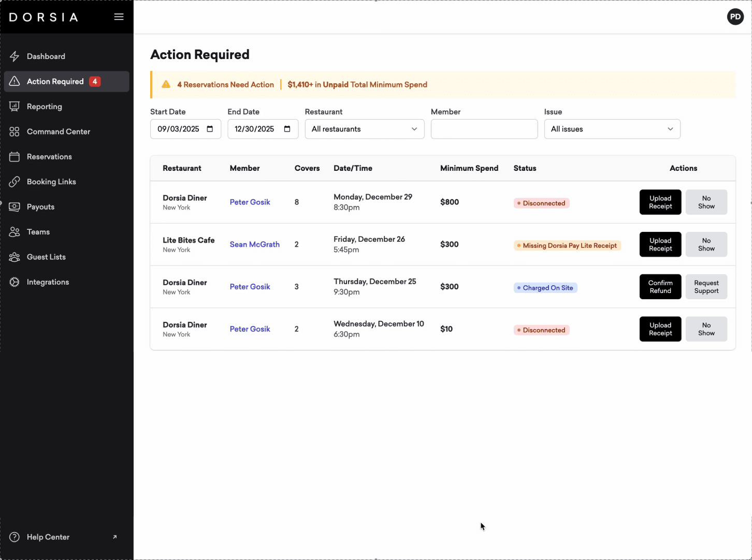This screenshot has width=752, height=560.
Task: Open the Sean McGrath member link
Action: (x=255, y=244)
